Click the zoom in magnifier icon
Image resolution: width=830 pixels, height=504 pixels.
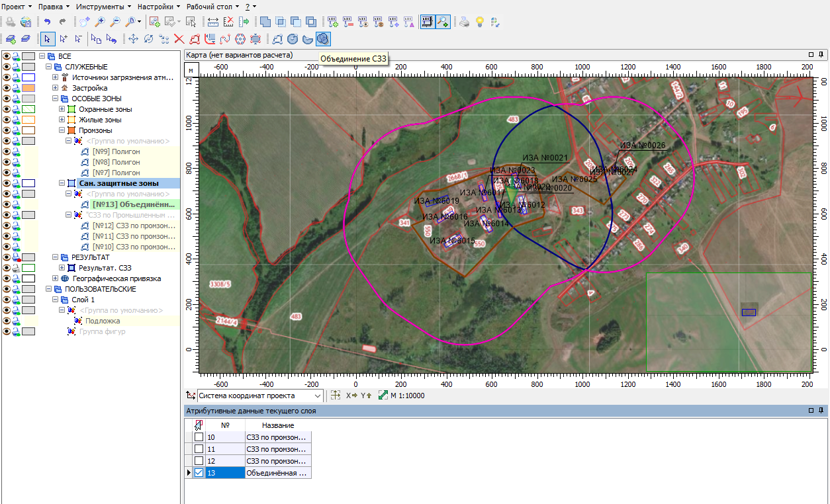[x=101, y=22]
